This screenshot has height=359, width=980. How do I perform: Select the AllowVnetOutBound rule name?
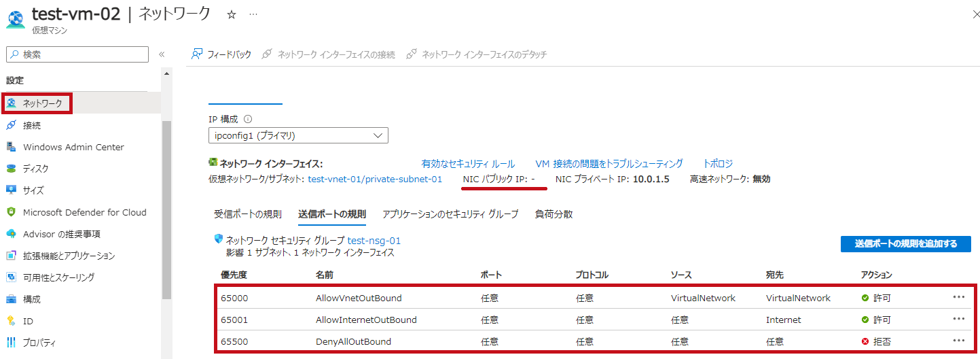pos(359,298)
